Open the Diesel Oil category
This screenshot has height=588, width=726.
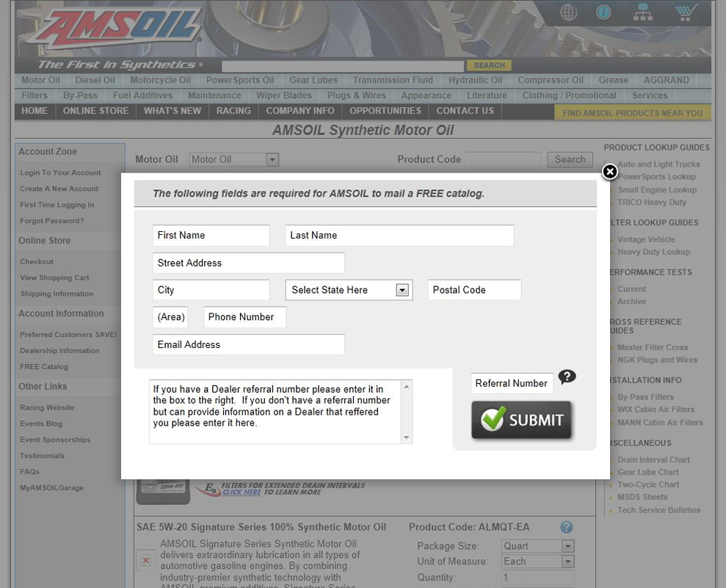pyautogui.click(x=95, y=80)
